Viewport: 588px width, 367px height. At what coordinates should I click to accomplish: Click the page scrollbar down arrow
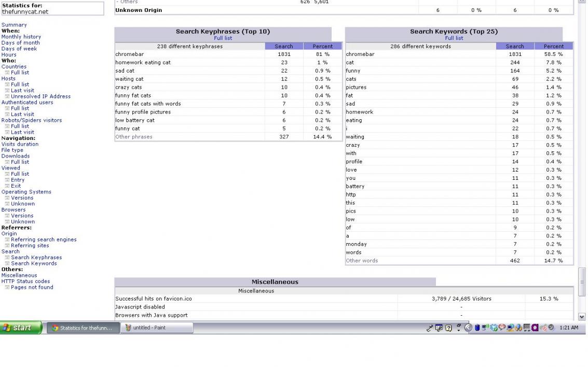[x=582, y=317]
